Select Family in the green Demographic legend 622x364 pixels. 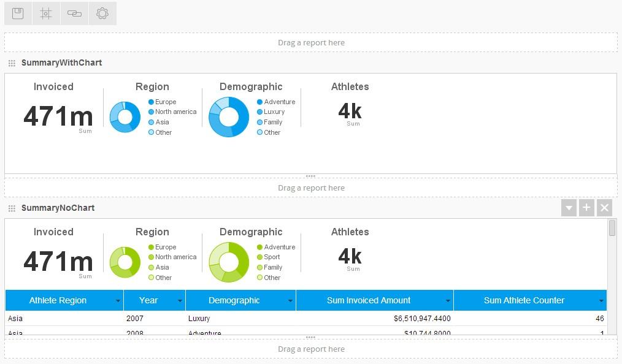click(x=270, y=267)
